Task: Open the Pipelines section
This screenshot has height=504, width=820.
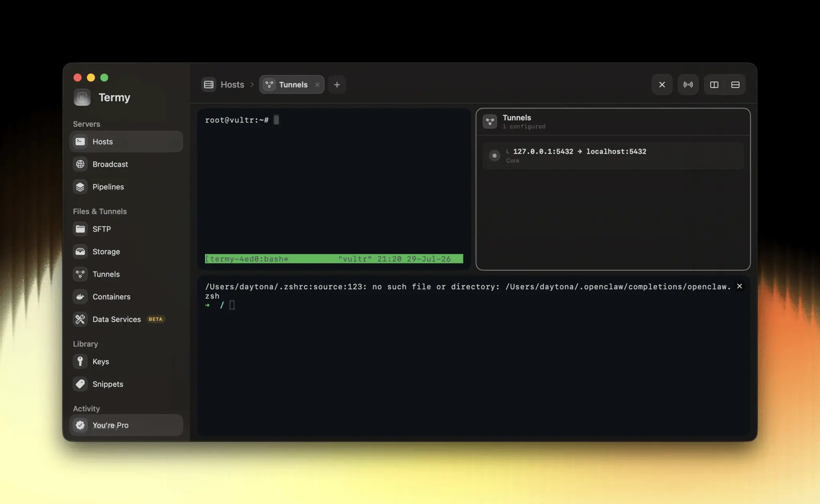Action: pyautogui.click(x=126, y=187)
